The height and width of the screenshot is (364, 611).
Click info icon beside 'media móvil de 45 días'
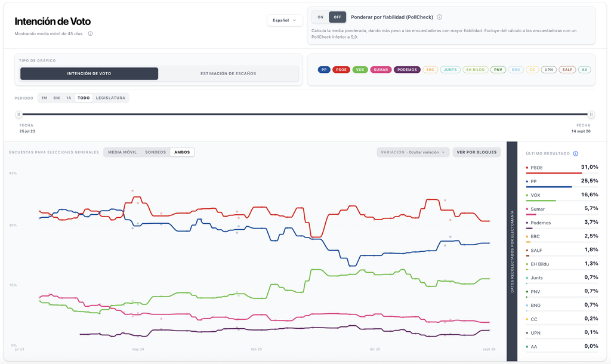[91, 33]
